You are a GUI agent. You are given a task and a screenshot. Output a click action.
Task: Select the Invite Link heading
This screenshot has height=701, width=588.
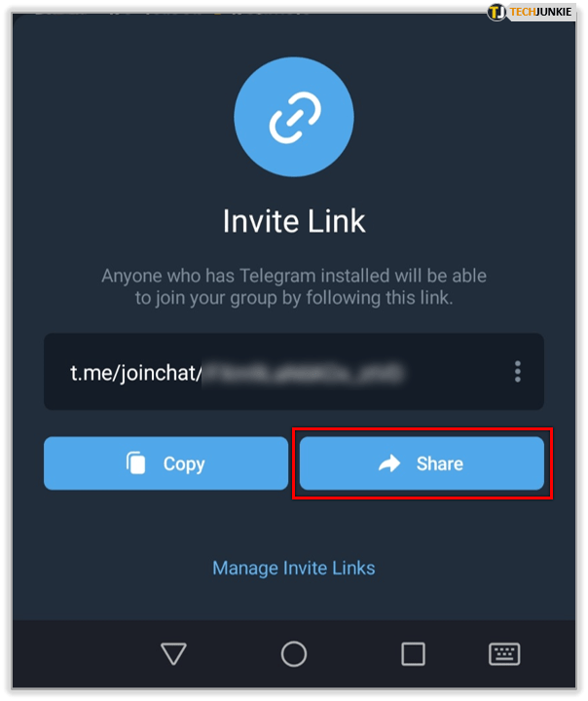(x=294, y=221)
